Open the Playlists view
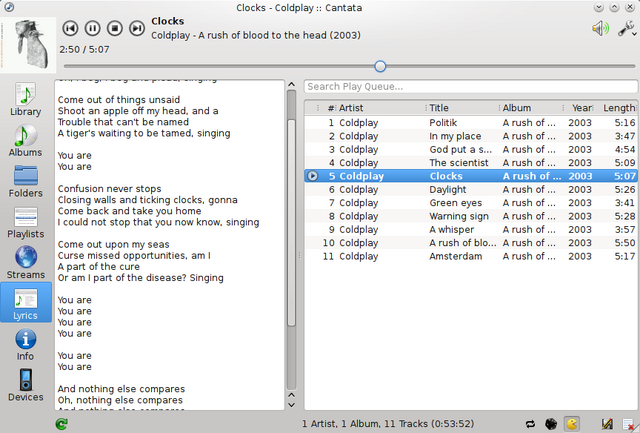The width and height of the screenshot is (640, 433). (26, 222)
